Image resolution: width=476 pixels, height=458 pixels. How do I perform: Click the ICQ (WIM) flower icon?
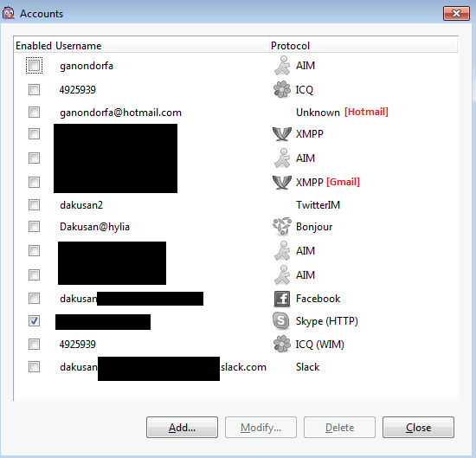pyautogui.click(x=282, y=344)
